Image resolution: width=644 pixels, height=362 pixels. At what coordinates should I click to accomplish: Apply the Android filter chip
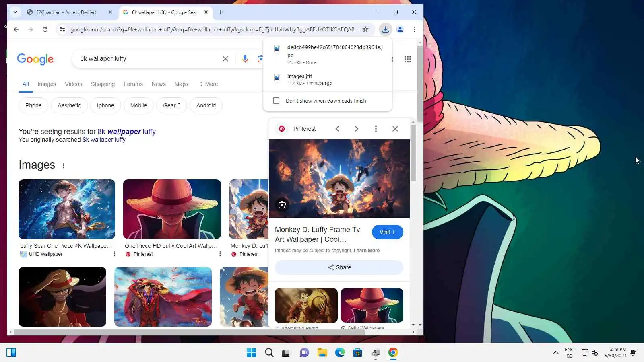point(206,105)
